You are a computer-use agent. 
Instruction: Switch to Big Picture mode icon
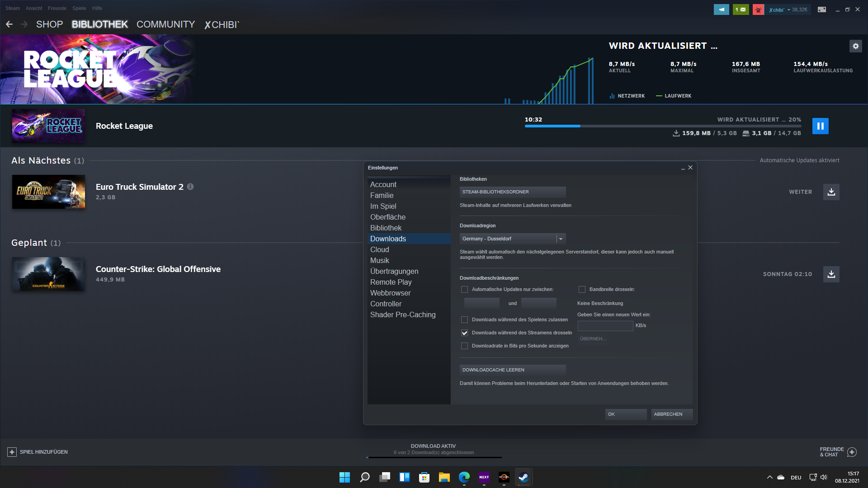[x=822, y=9]
